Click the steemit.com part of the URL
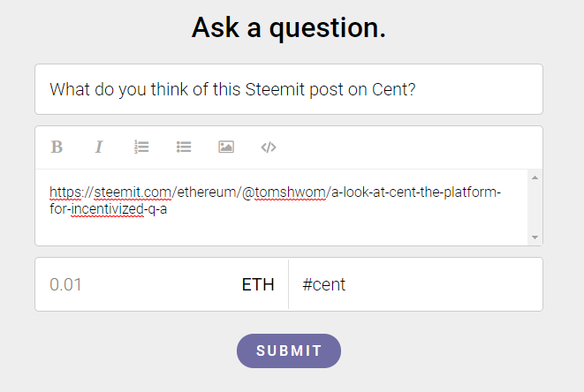Screen dimensions: 584x392 click(133, 192)
